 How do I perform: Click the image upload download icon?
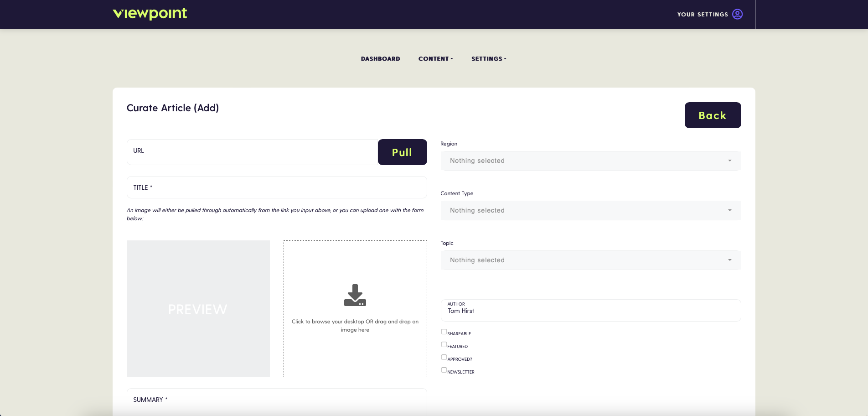pyautogui.click(x=355, y=295)
